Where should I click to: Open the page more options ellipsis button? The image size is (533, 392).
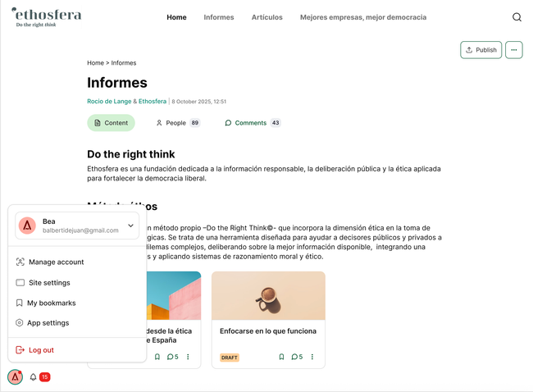coord(513,50)
